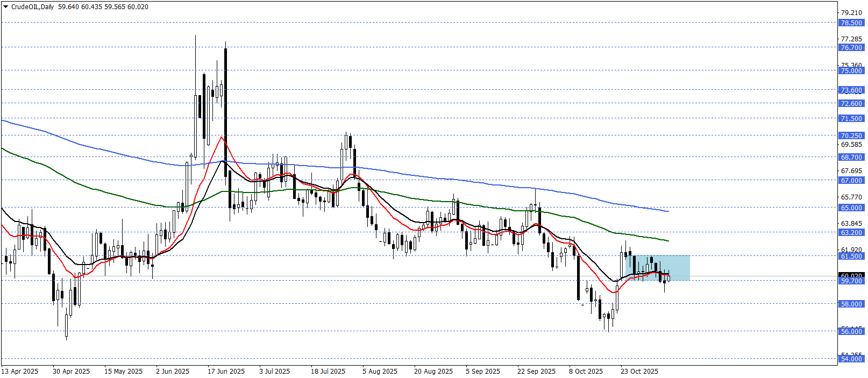The width and height of the screenshot is (868, 378).
Task: Click the 63.200 price level label
Action: pyautogui.click(x=851, y=233)
